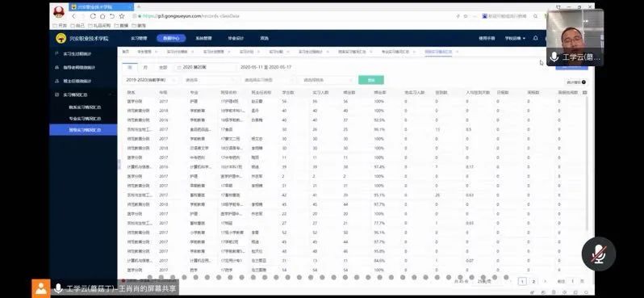The image size is (644, 298).
Task: Click the table vertical scrollbar
Action: (587, 165)
